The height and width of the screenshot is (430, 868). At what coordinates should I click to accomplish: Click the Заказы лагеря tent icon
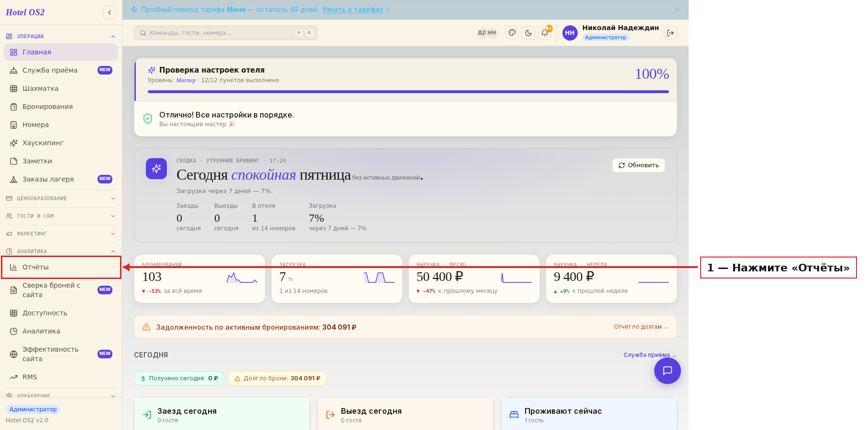(x=14, y=179)
